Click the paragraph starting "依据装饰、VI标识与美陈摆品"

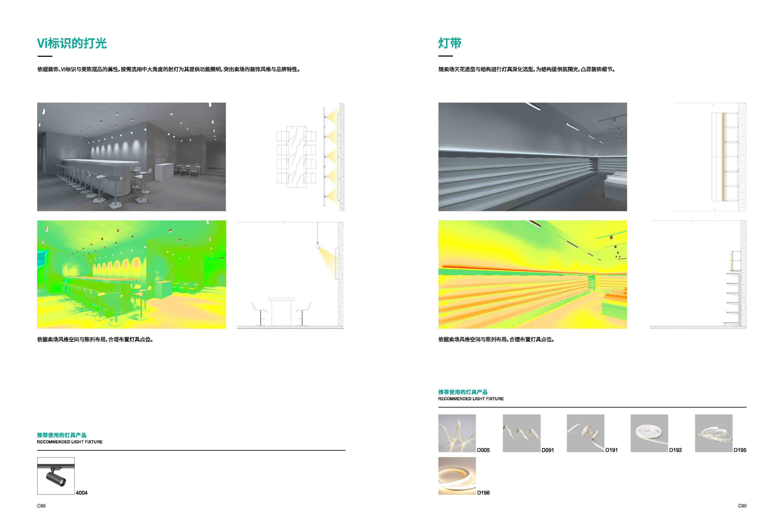(x=169, y=69)
